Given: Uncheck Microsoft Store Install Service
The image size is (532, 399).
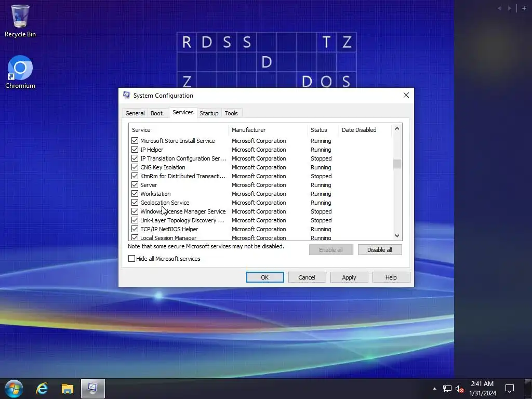Looking at the screenshot, I should click(135, 140).
